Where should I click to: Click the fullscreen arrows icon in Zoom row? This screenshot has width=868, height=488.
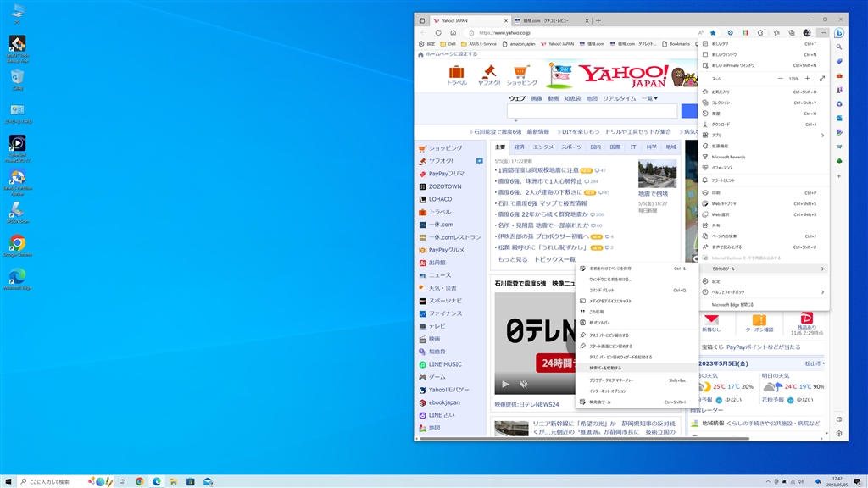click(822, 79)
